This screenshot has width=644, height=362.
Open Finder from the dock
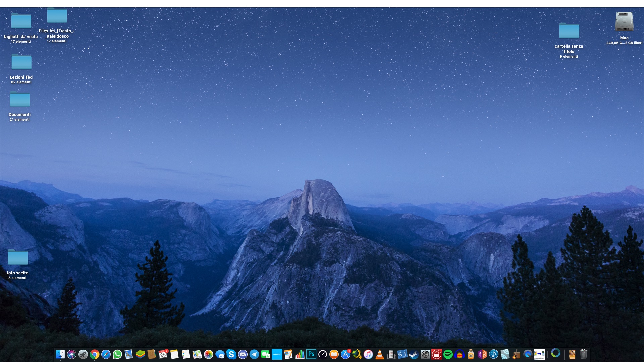tap(60, 354)
